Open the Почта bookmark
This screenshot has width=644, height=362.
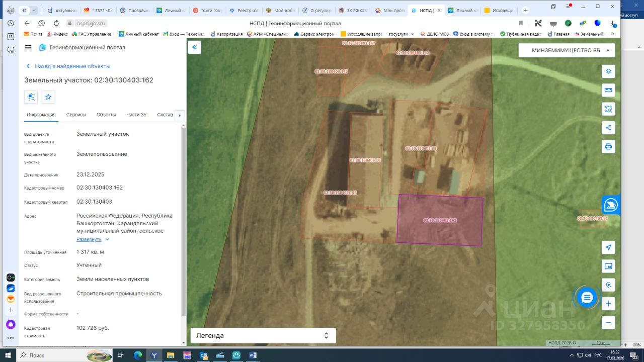click(33, 34)
